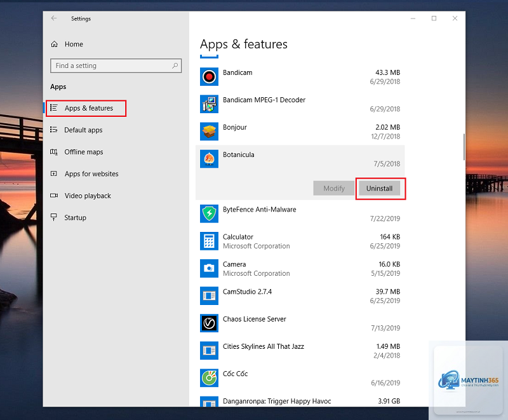Click the Cities Skylines All That Jazz icon

coord(209,351)
